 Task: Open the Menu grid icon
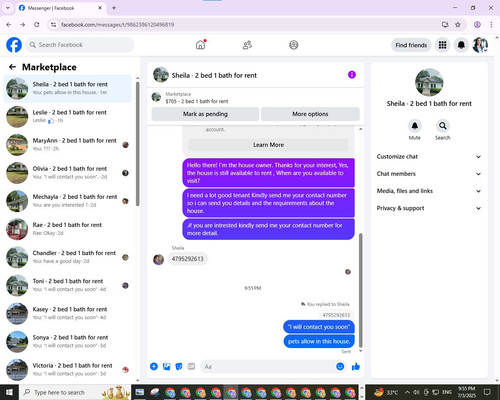click(442, 45)
